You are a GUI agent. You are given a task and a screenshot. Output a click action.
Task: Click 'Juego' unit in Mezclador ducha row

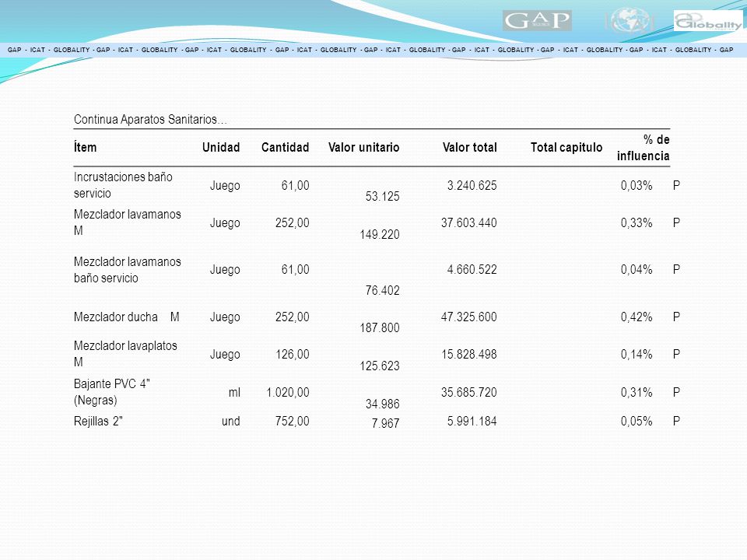tap(225, 317)
